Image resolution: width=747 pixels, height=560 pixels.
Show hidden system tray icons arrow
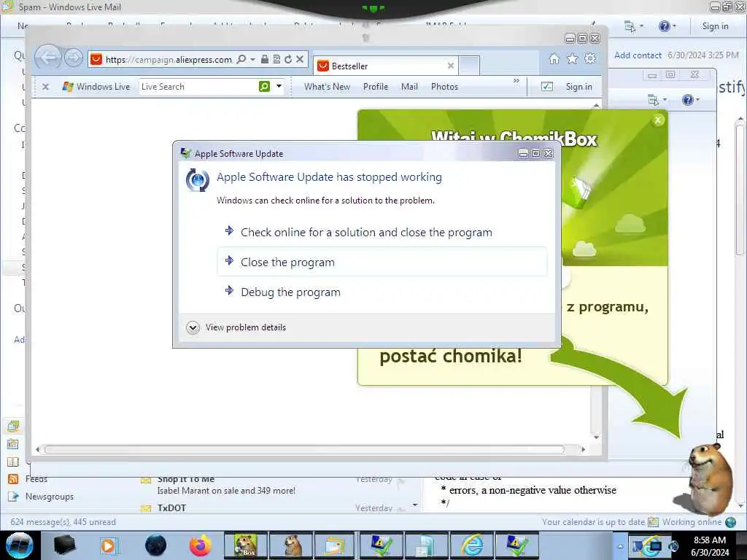tap(620, 546)
